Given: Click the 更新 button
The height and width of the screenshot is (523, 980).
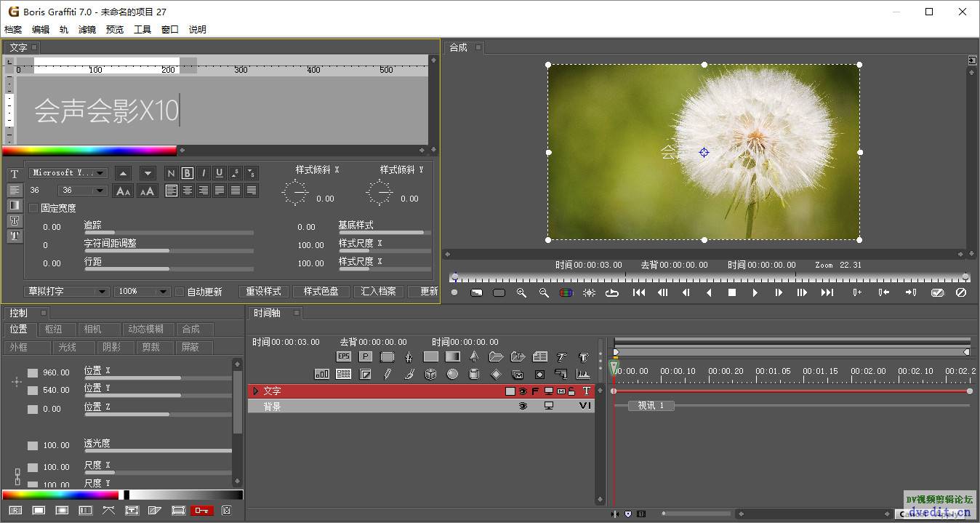Looking at the screenshot, I should click(424, 292).
